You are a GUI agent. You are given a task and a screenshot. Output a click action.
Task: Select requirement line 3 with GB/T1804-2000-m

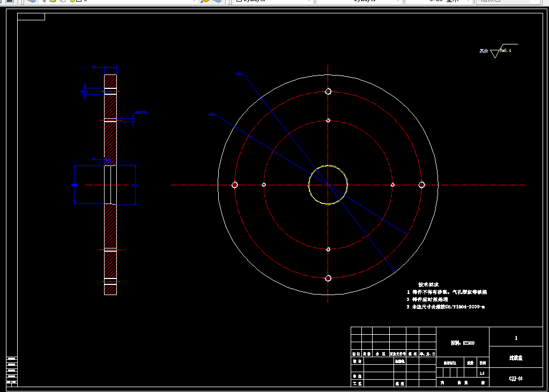(x=446, y=307)
